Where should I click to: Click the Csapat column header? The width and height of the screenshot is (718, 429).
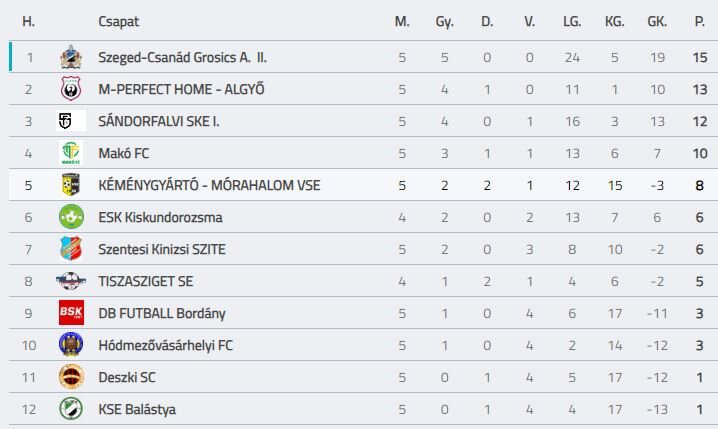tap(119, 21)
